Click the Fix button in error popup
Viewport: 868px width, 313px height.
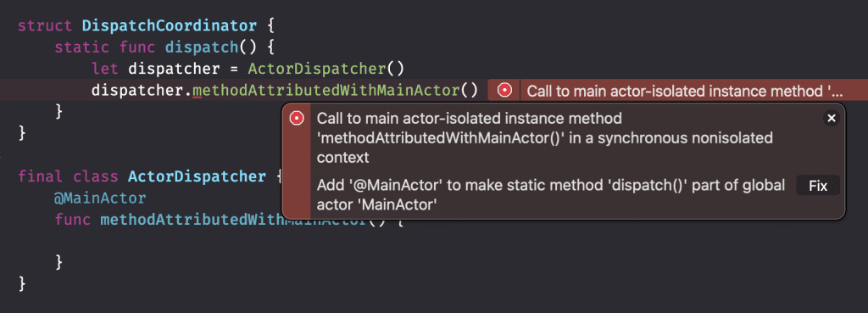pos(818,186)
